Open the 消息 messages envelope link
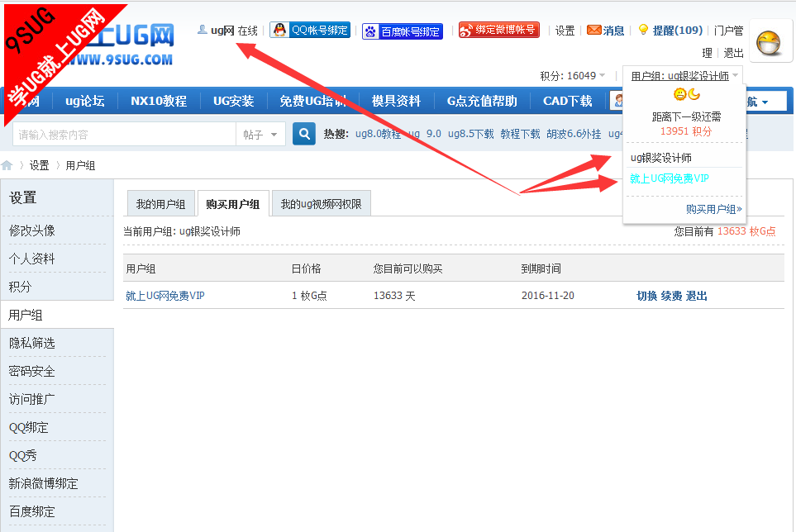 [605, 31]
